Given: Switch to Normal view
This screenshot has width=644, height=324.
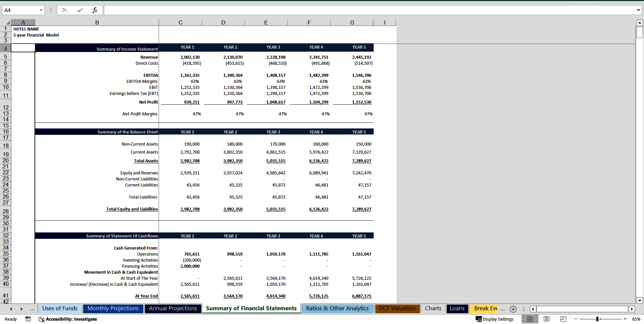Looking at the screenshot, I should tap(530, 319).
